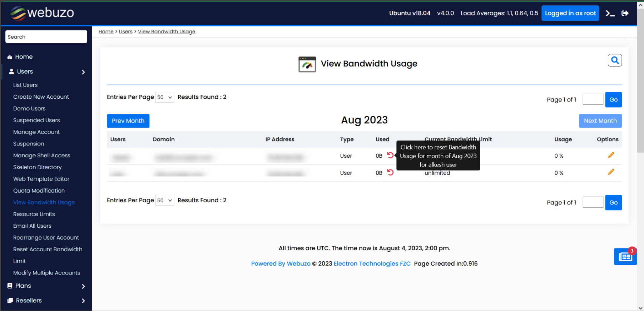Screen dimensions: 644x311
Task: Open the news widget with badge
Action: pos(625,257)
